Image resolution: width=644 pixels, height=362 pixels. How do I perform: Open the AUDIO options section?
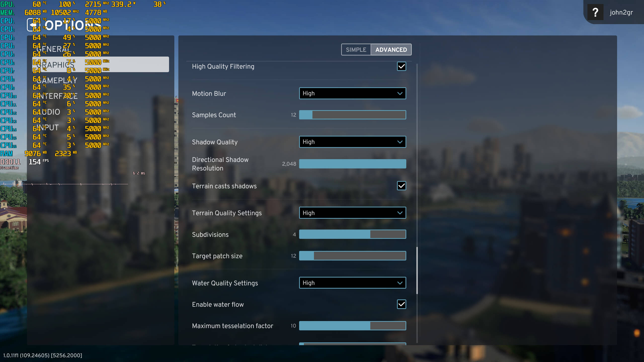(48, 112)
